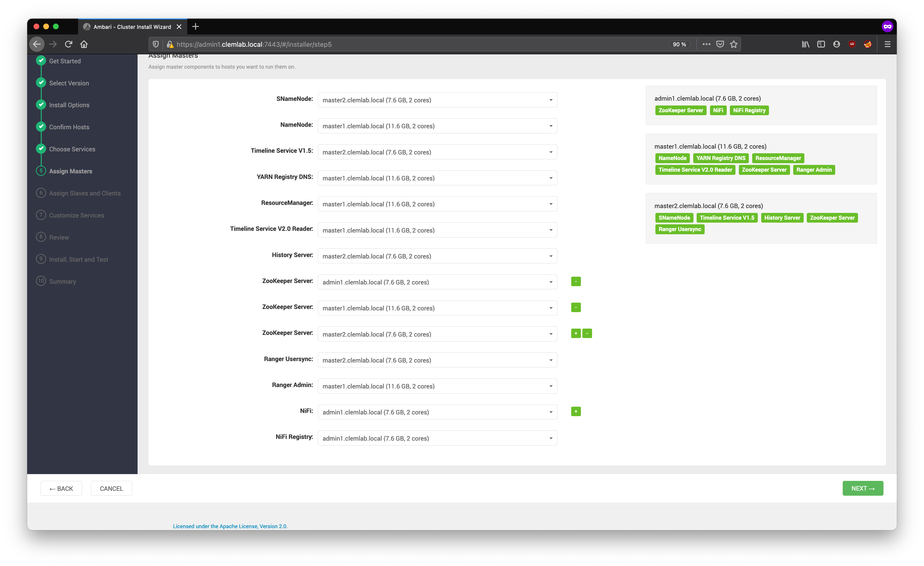
Task: Go to the Choose Services wizard step
Action: (x=72, y=149)
